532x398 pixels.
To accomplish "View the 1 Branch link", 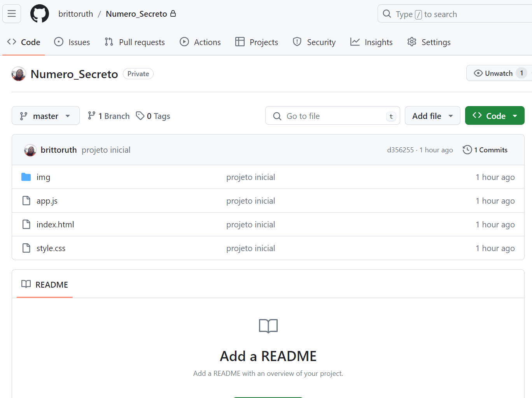I will 108,116.
